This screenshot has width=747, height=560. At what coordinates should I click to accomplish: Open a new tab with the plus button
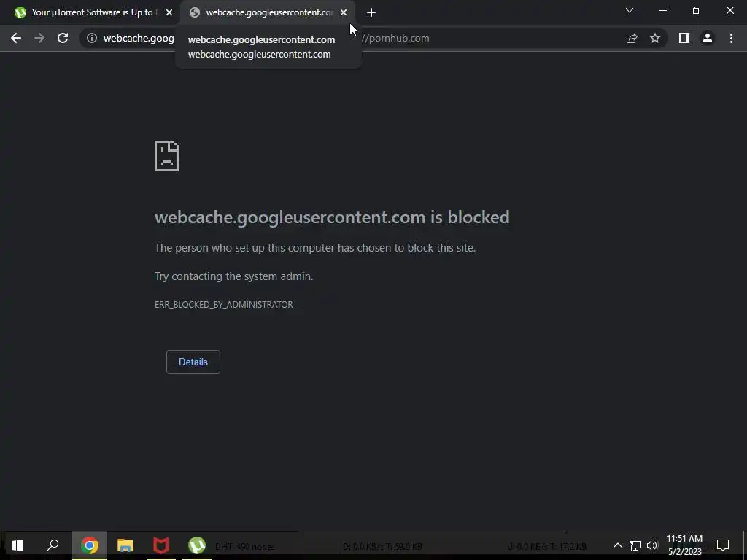tap(371, 12)
